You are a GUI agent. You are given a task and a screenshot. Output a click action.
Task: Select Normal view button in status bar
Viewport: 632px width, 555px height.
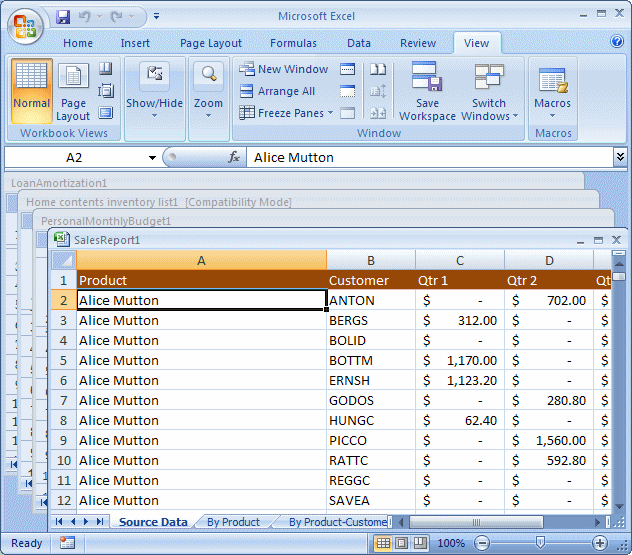(383, 543)
